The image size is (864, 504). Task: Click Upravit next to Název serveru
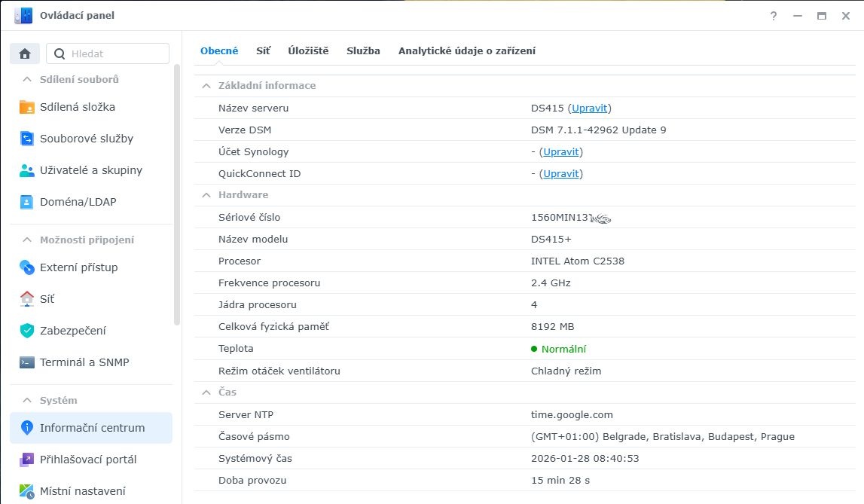pos(589,108)
